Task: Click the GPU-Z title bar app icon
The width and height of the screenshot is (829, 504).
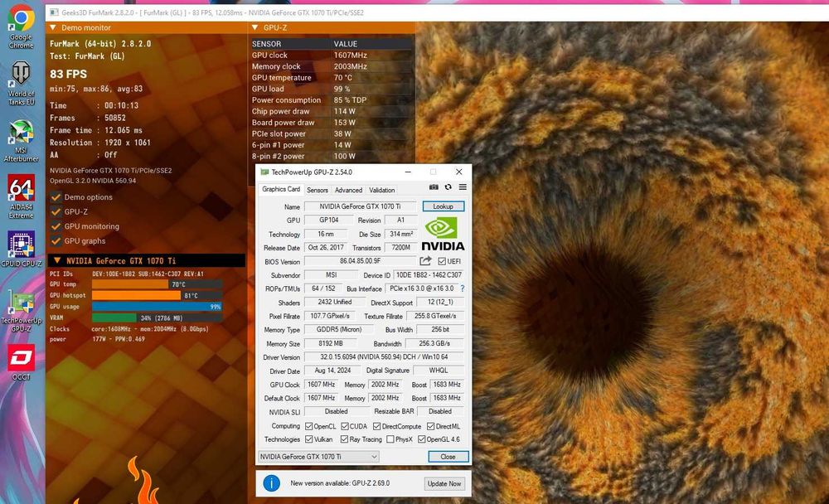Action: 264,172
